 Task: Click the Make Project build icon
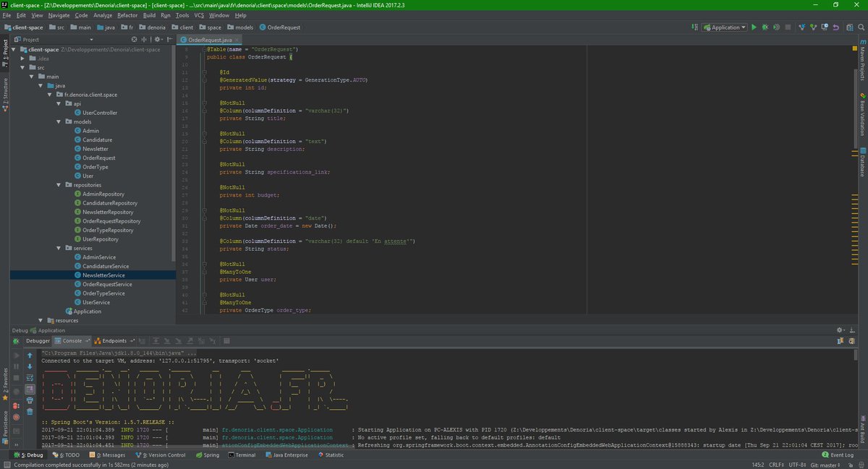click(694, 27)
